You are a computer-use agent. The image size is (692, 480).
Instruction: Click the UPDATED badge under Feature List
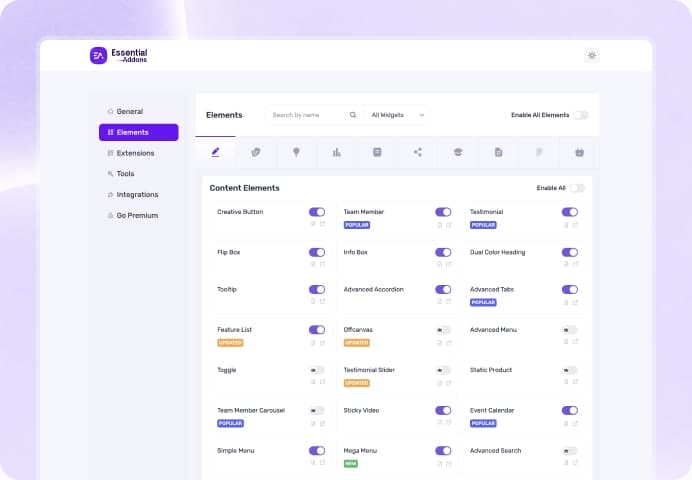(230, 343)
